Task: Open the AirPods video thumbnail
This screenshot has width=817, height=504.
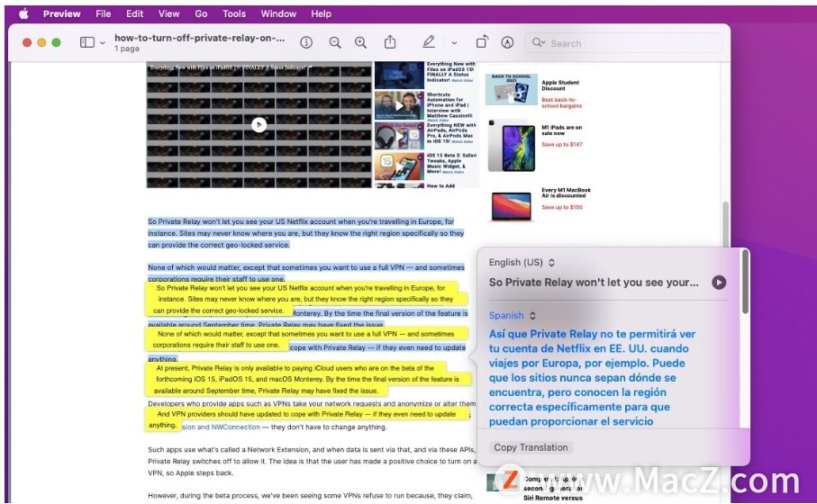Action: [399, 135]
